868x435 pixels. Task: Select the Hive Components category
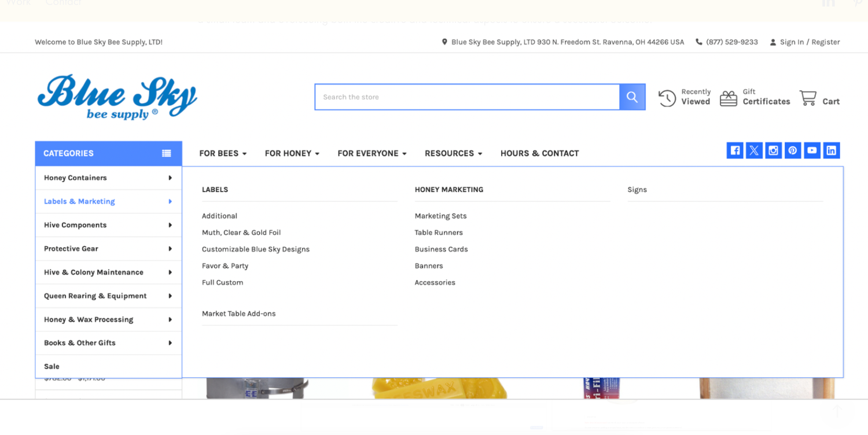(75, 225)
